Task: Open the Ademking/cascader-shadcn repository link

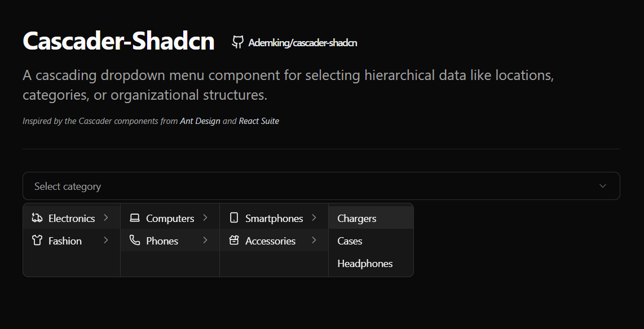Action: click(302, 42)
